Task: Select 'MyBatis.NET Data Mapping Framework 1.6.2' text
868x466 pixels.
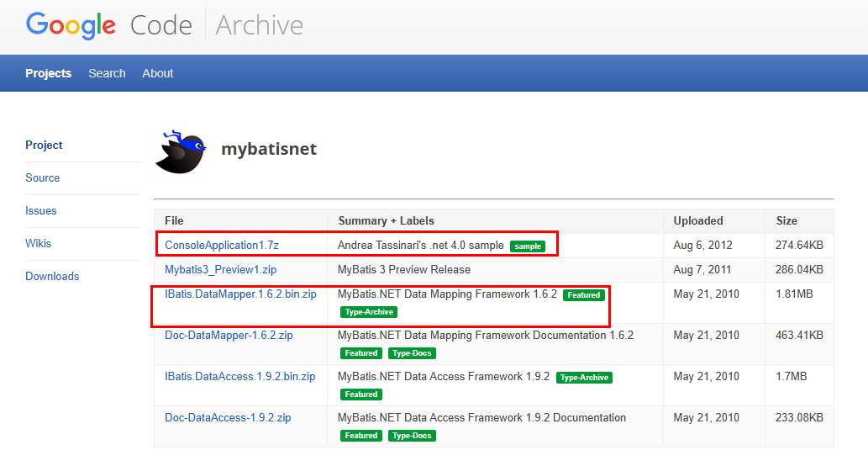Action: click(447, 294)
